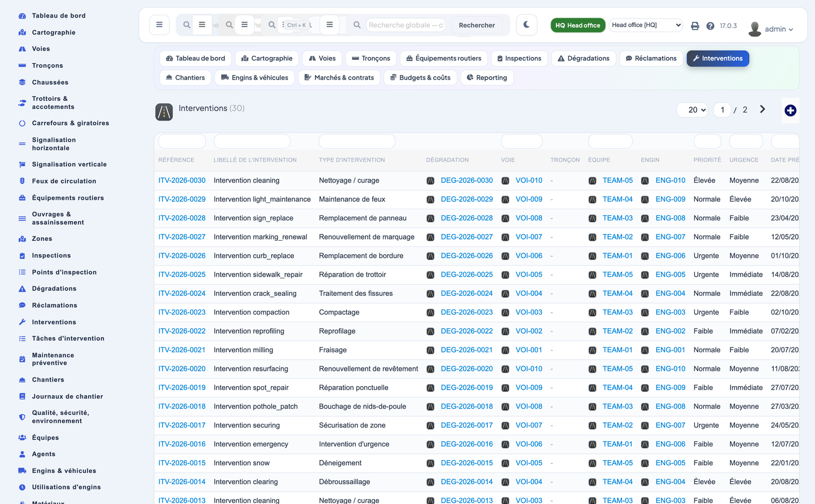Add new intervention with plus icon
The image size is (815, 504).
[790, 110]
